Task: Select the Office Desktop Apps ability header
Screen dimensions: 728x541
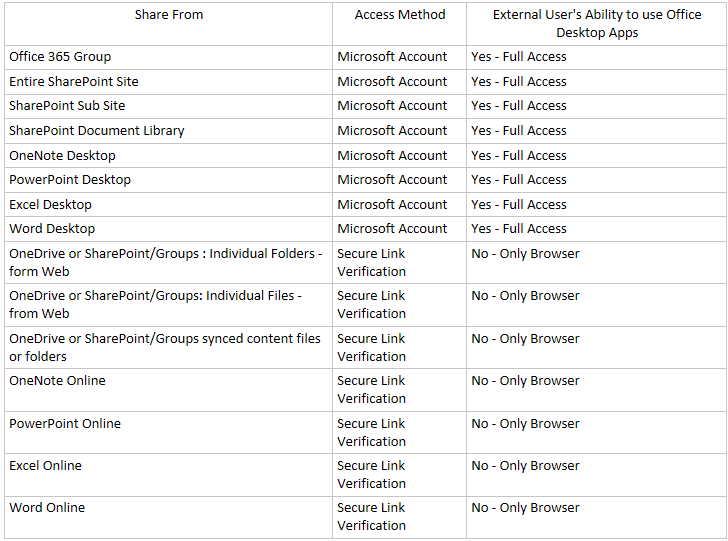Action: (596, 24)
